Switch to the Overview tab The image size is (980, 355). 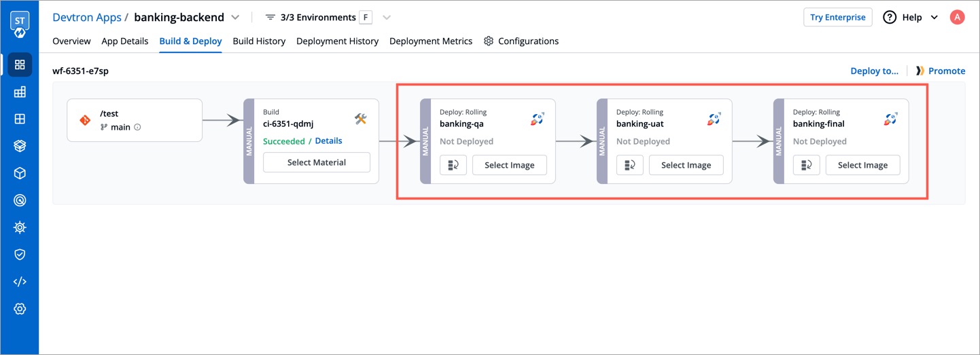click(x=71, y=41)
